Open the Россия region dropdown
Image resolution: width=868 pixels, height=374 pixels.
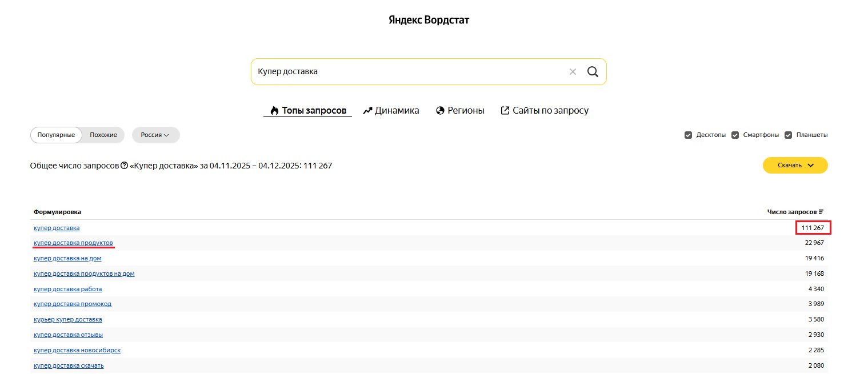pos(155,135)
